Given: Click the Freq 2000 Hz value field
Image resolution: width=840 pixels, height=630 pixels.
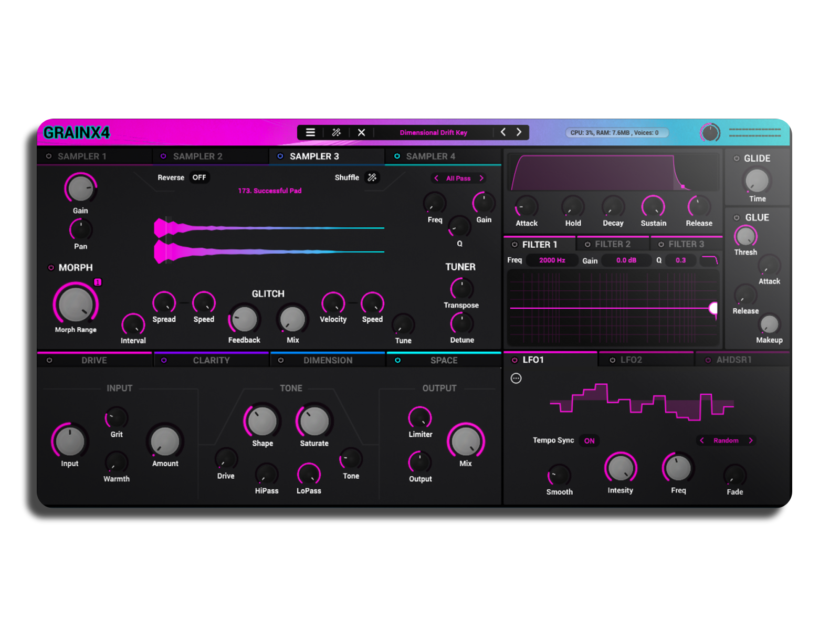Looking at the screenshot, I should (552, 260).
